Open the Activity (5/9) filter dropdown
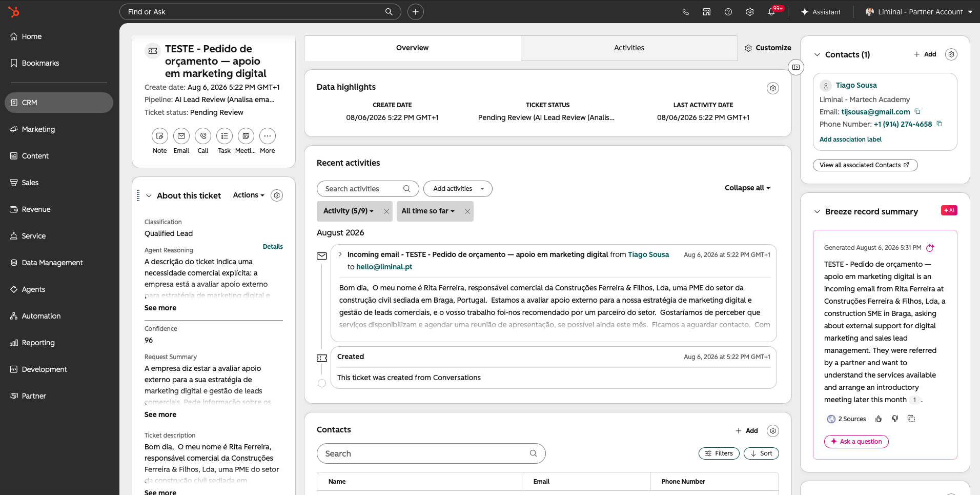Viewport: 980px width, 495px height. (x=348, y=211)
